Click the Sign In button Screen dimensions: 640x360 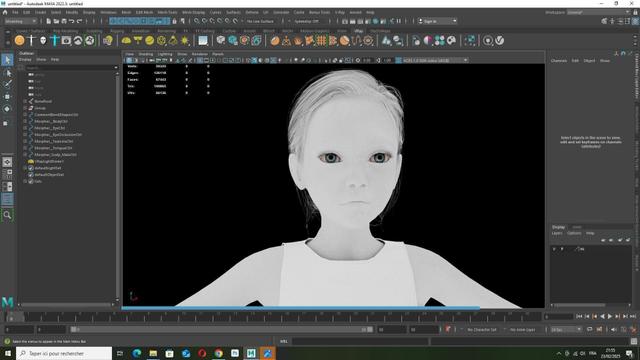coord(437,21)
